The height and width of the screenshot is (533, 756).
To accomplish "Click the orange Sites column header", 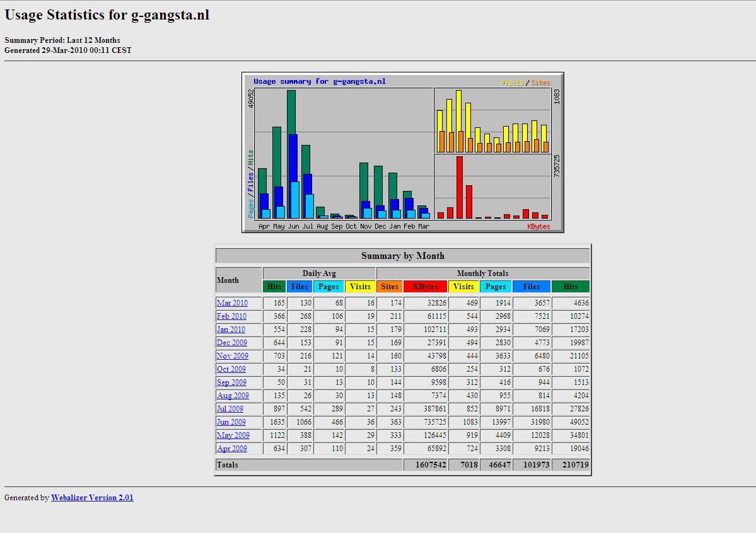I will coord(390,287).
